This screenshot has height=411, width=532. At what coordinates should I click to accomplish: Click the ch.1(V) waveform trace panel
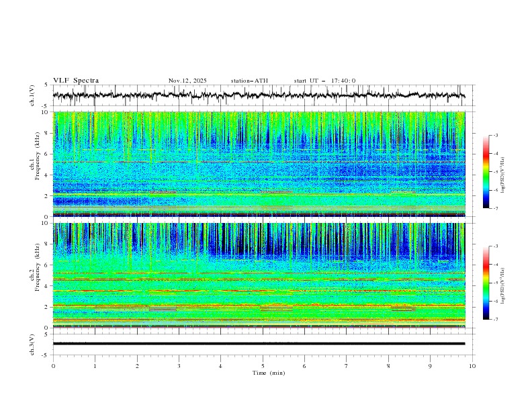point(264,95)
